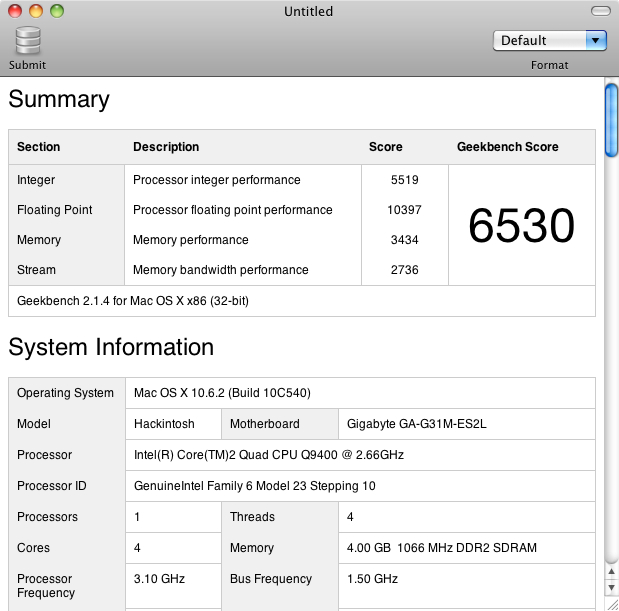Click the Section column header

tap(38, 147)
